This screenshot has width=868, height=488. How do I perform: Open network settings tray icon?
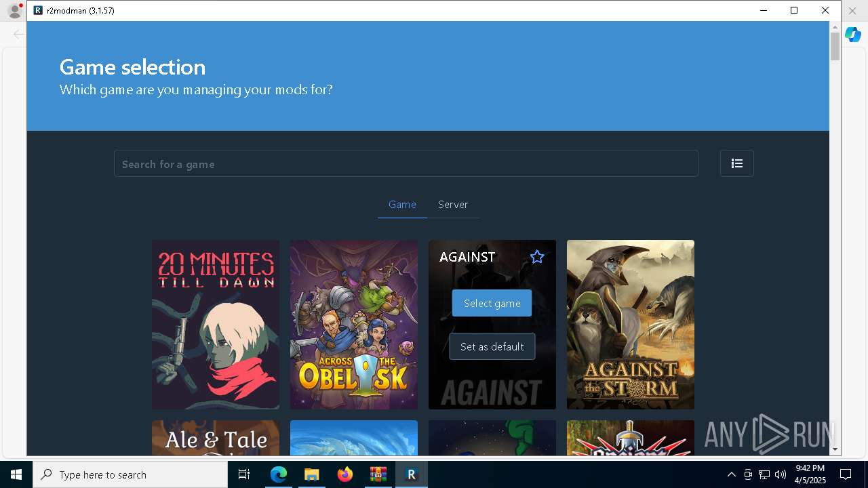(x=764, y=474)
